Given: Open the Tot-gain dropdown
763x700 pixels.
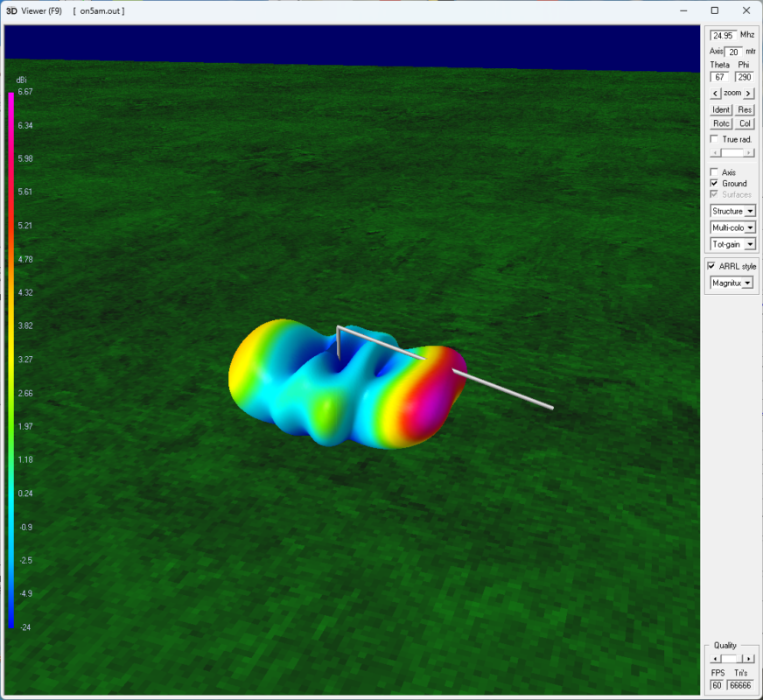Looking at the screenshot, I should coord(732,244).
